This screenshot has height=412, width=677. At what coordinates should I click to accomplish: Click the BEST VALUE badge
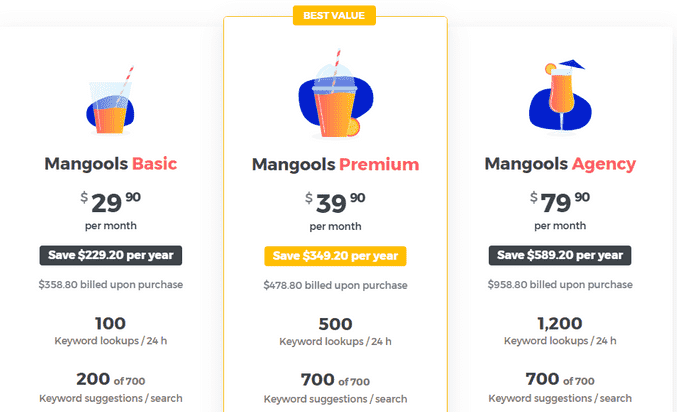coord(335,15)
